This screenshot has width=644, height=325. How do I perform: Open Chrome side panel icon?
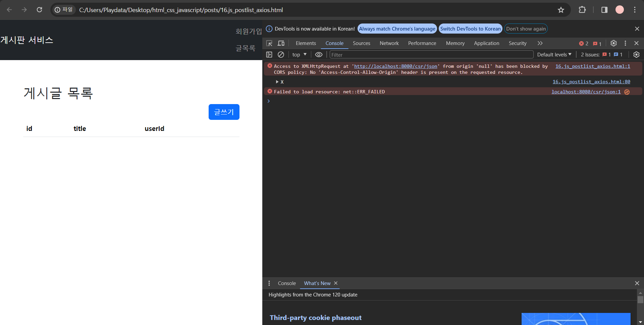pos(604,10)
